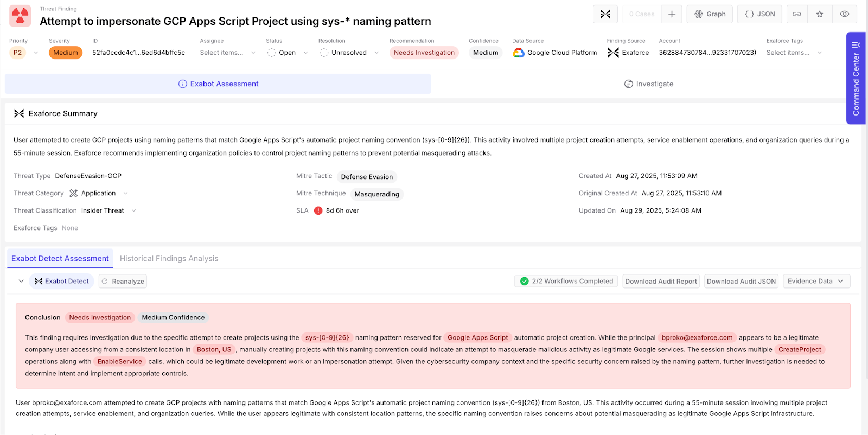Change the Unresolved resolution dropdown
Screen dimensions: 868x435
(x=349, y=53)
